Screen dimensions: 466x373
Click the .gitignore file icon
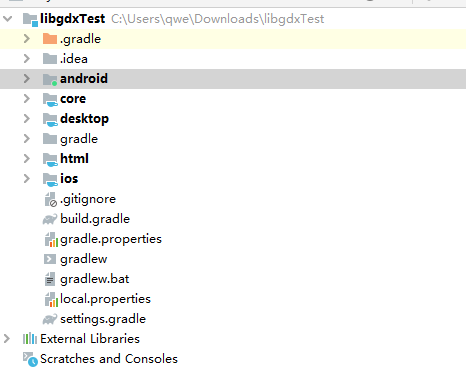51,199
